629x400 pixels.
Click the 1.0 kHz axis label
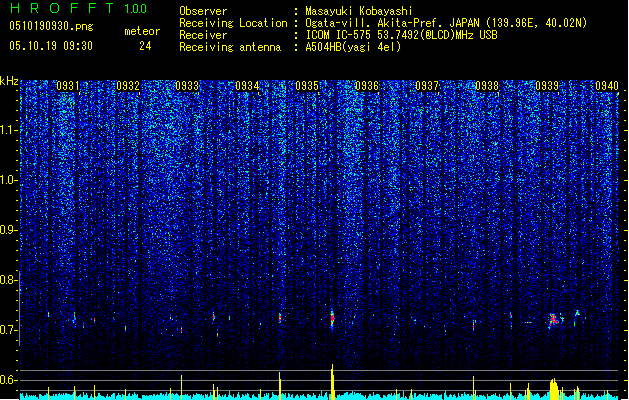pos(8,180)
